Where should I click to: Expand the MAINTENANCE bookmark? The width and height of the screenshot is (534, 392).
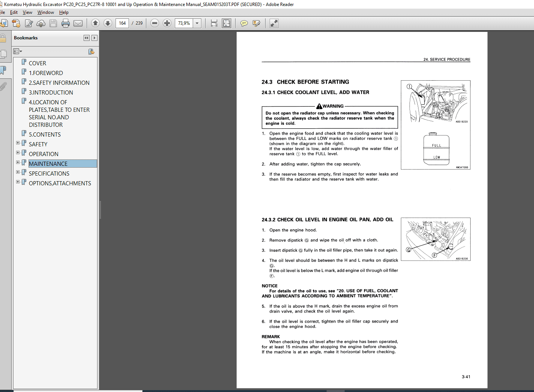point(18,162)
